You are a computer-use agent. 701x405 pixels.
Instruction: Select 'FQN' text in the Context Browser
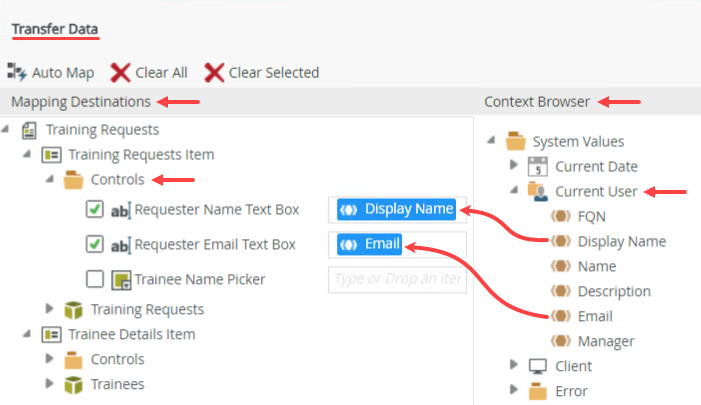point(592,217)
